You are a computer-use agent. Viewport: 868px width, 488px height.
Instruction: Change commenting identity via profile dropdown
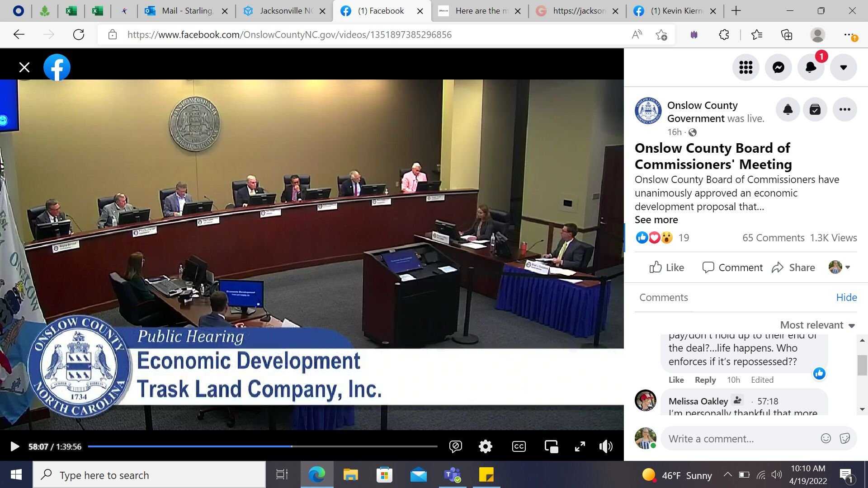coord(840,267)
